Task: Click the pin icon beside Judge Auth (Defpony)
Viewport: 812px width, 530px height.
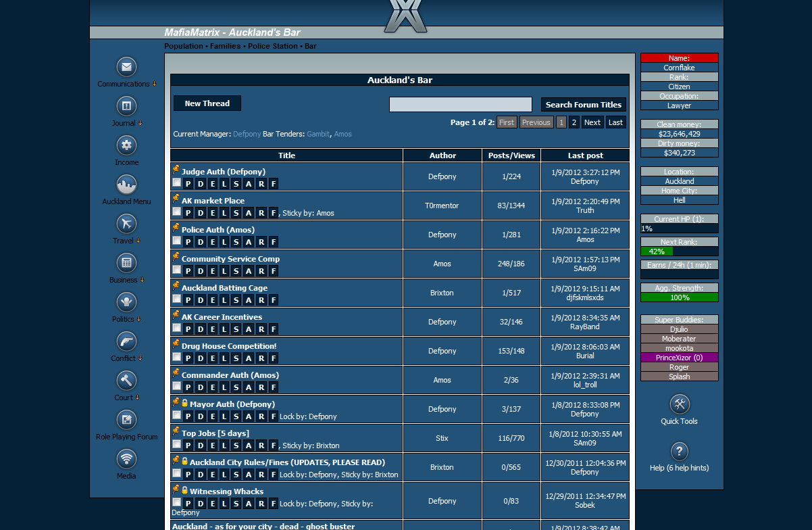Action: click(176, 170)
